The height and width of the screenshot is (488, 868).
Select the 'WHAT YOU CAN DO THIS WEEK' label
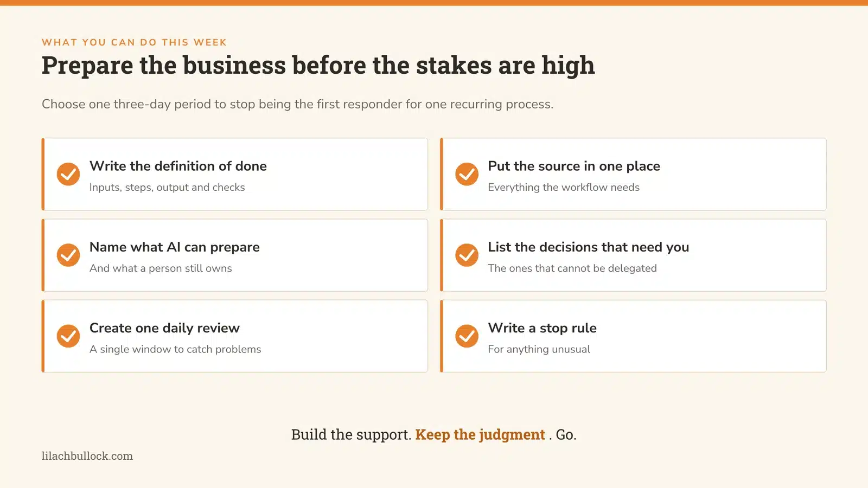click(x=135, y=42)
